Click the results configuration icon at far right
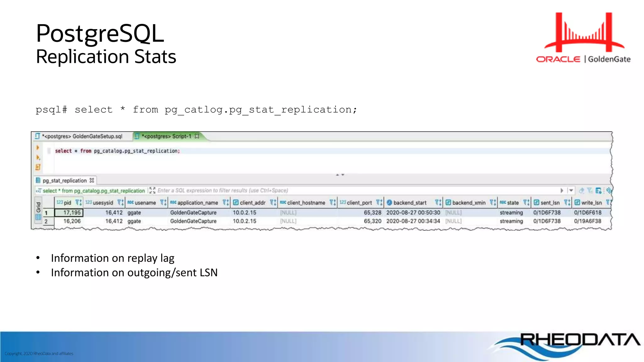The width and height of the screenshot is (644, 362). pyautogui.click(x=609, y=190)
